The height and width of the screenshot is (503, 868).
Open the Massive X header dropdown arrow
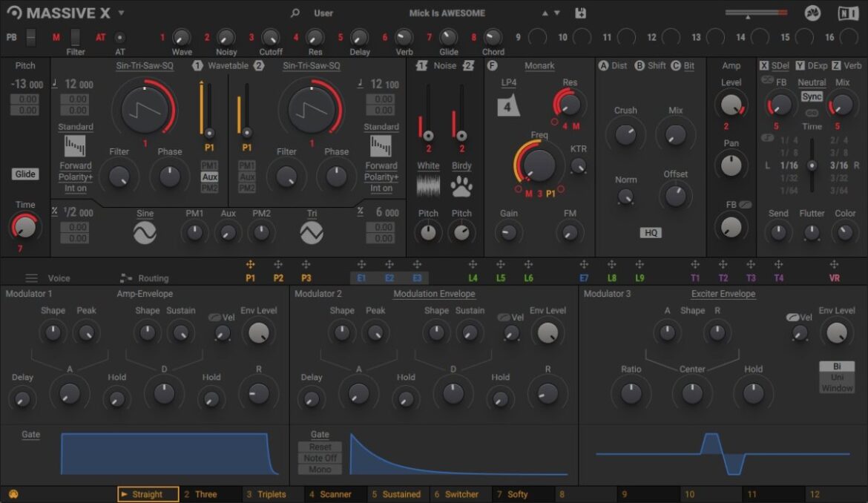point(121,13)
